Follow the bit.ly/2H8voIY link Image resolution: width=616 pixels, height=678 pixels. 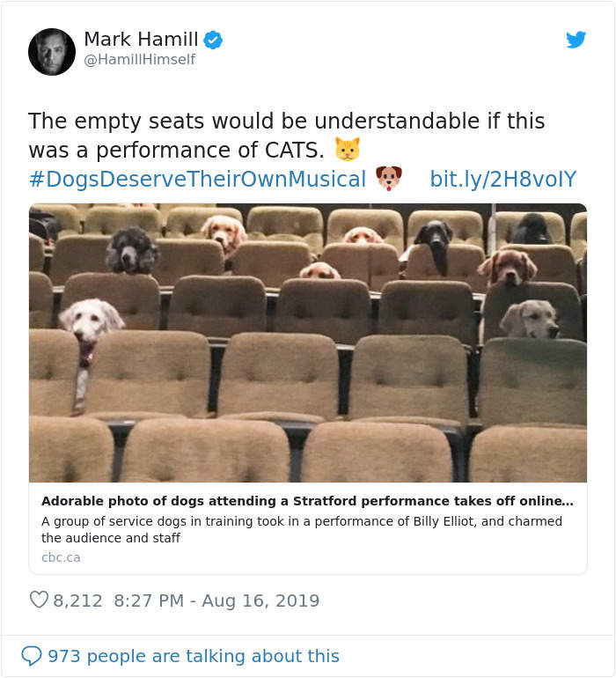502,180
